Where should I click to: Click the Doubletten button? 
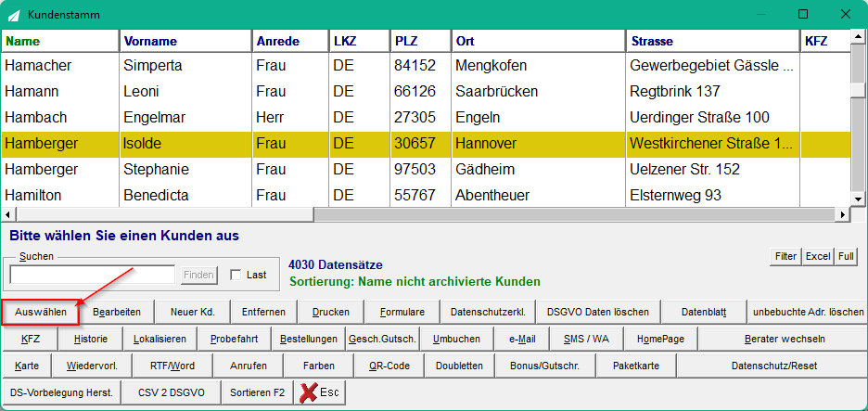click(459, 366)
